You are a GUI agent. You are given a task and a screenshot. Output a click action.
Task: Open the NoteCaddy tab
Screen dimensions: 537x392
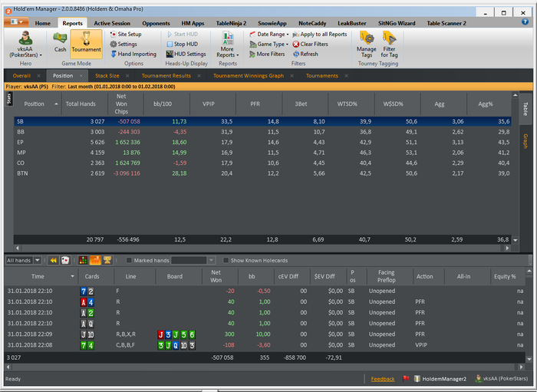(312, 23)
